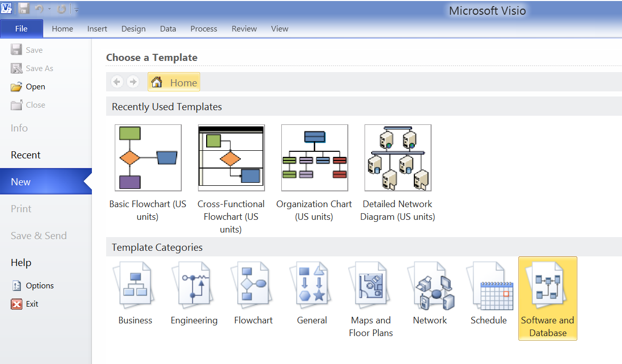Switch to the Process ribbon tab
Screen dimensions: 622x364
tap(204, 29)
